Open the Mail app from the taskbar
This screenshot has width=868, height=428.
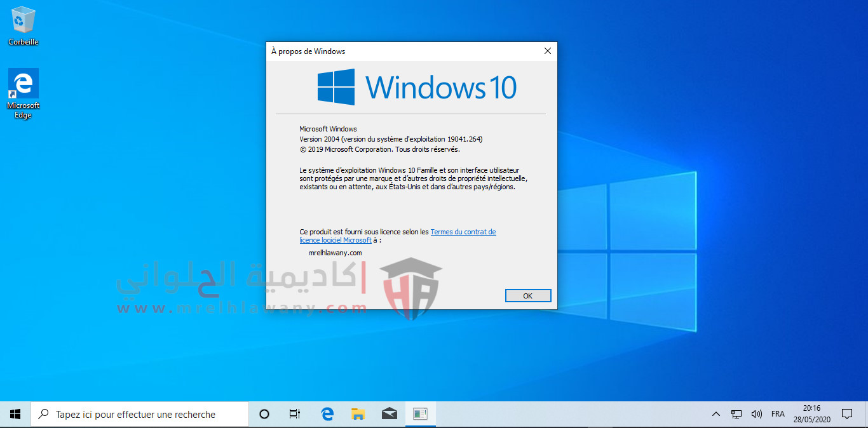(390, 414)
